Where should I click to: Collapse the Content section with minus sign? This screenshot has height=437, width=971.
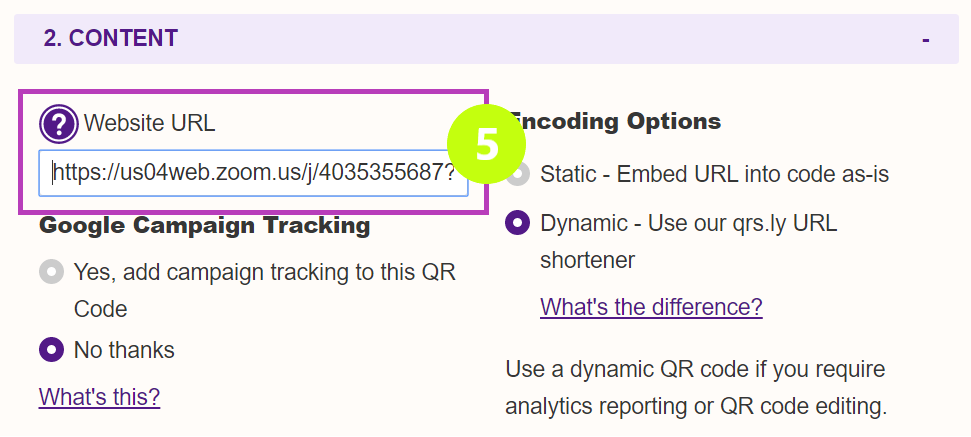926,39
